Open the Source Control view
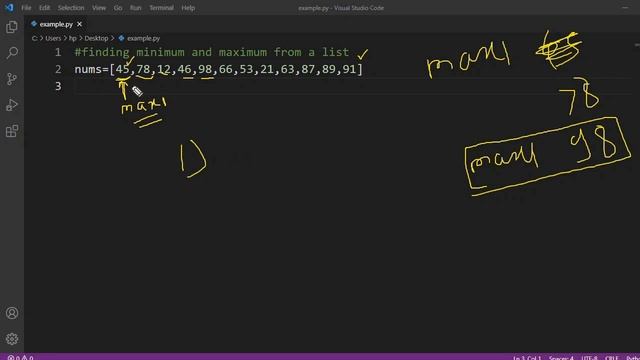640x360 pixels. tap(12, 79)
